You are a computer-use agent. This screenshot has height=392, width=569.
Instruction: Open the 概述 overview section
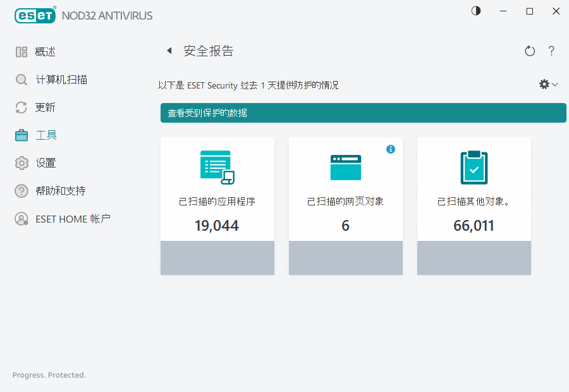[45, 52]
